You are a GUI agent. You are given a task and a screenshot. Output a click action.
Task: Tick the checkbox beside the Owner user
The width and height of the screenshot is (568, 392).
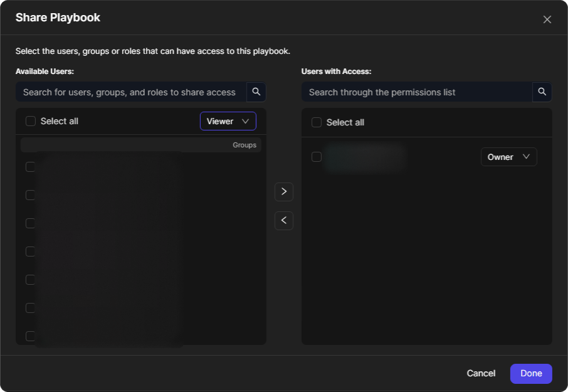coord(317,157)
